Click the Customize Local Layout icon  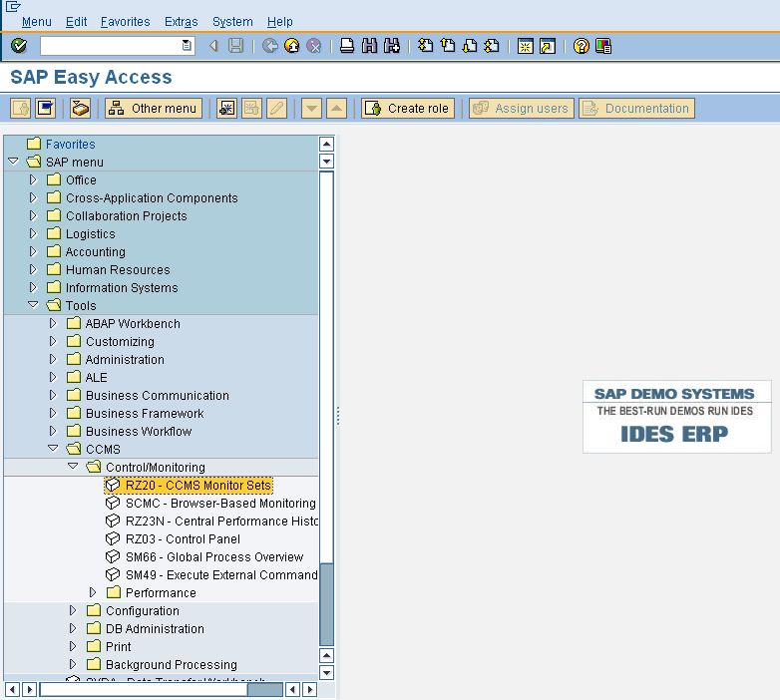point(602,46)
